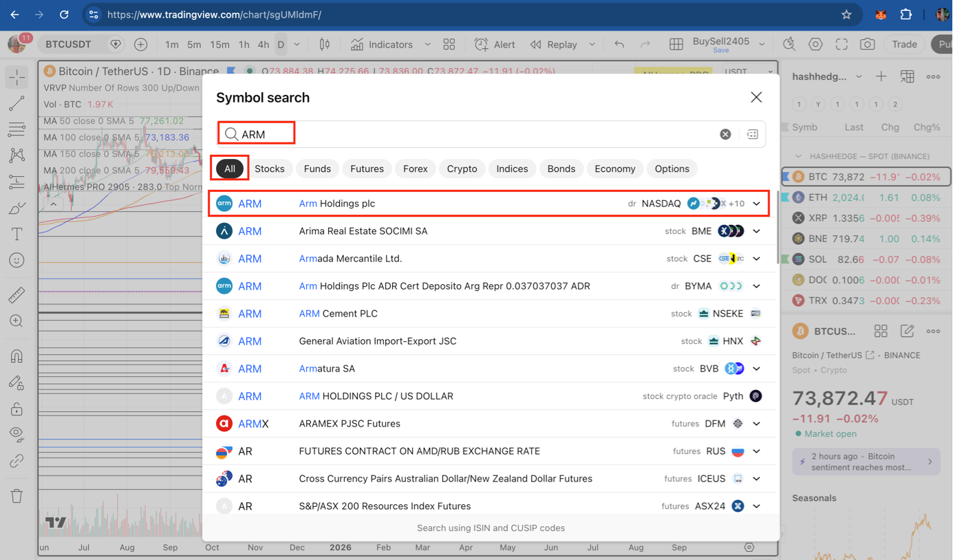Expand the Arima Real Estate SOCIMI row
Screen dimensions: 953x560
(756, 231)
